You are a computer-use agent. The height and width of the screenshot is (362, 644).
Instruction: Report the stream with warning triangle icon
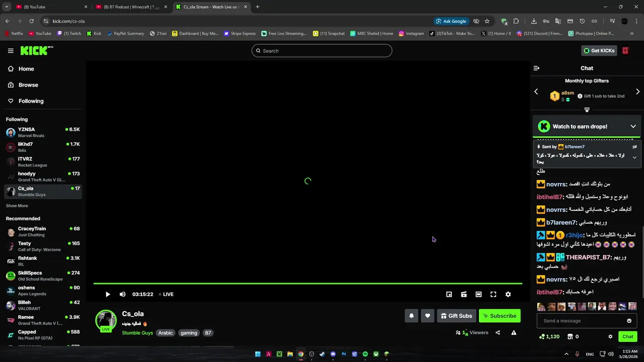514,332
